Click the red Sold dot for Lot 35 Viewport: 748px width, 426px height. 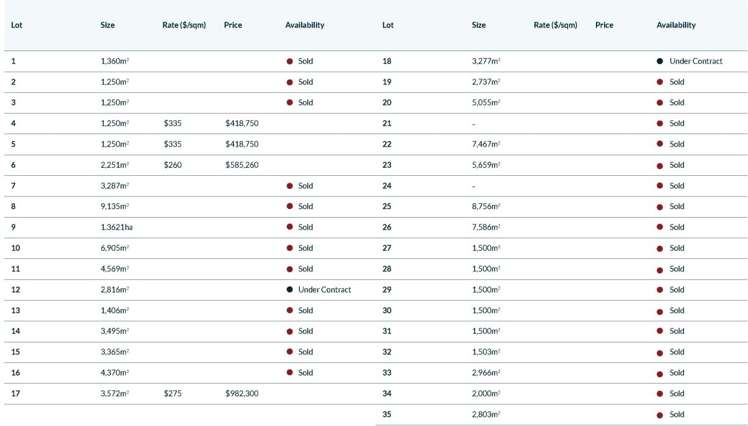660,414
